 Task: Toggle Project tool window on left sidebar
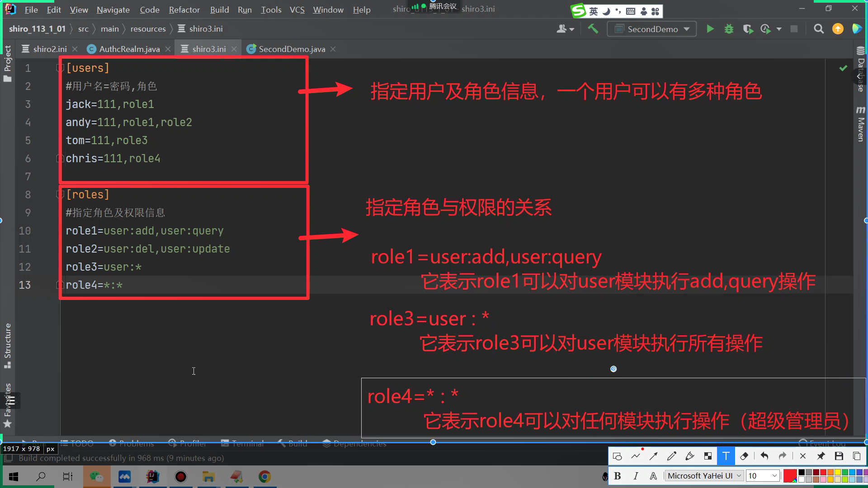click(x=7, y=63)
